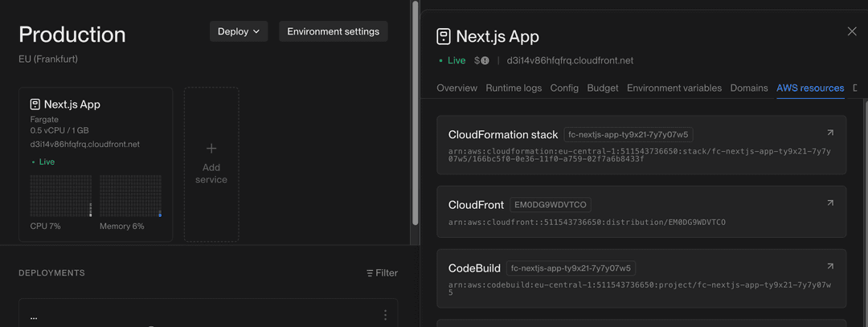Go to the Domains tab

(749, 88)
